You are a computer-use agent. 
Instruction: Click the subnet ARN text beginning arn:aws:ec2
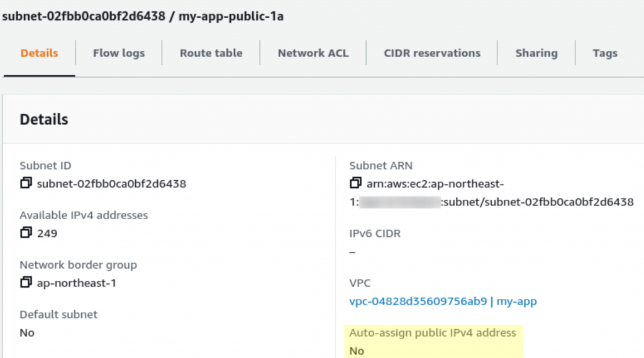click(435, 184)
